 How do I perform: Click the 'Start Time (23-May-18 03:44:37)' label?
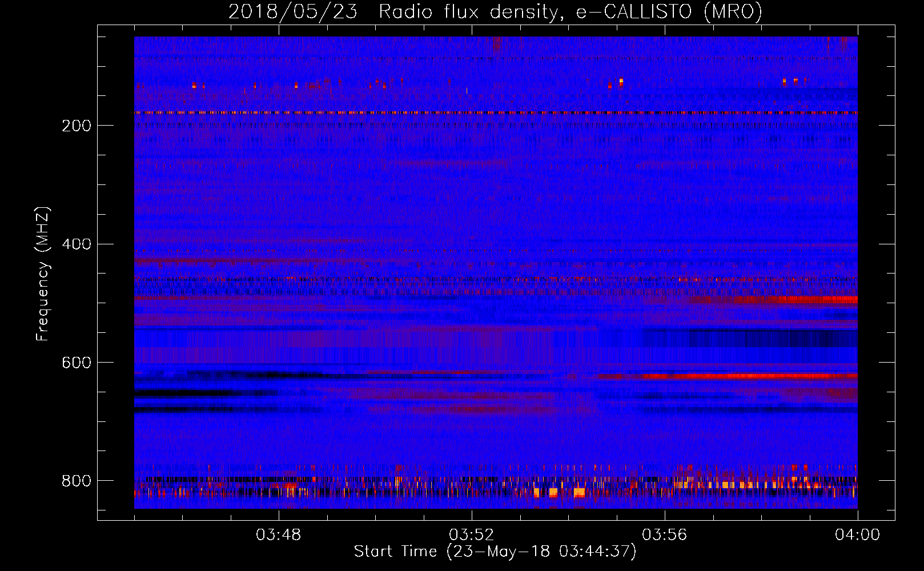[x=495, y=552]
